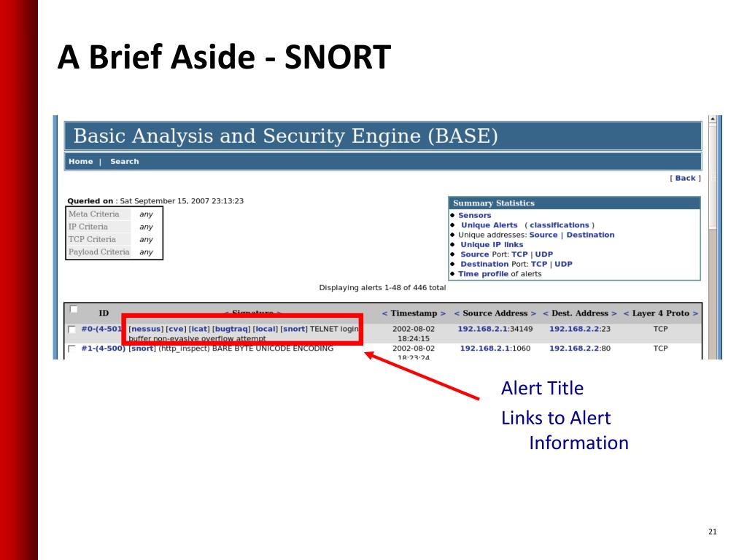The height and width of the screenshot is (560, 747).
Task: Click the ID column header
Action: coord(104,314)
